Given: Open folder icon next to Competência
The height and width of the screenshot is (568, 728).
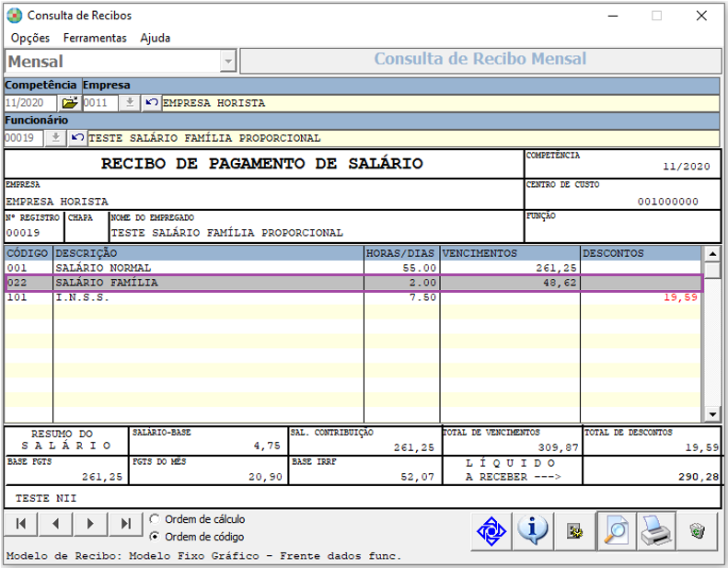Looking at the screenshot, I should point(70,102).
